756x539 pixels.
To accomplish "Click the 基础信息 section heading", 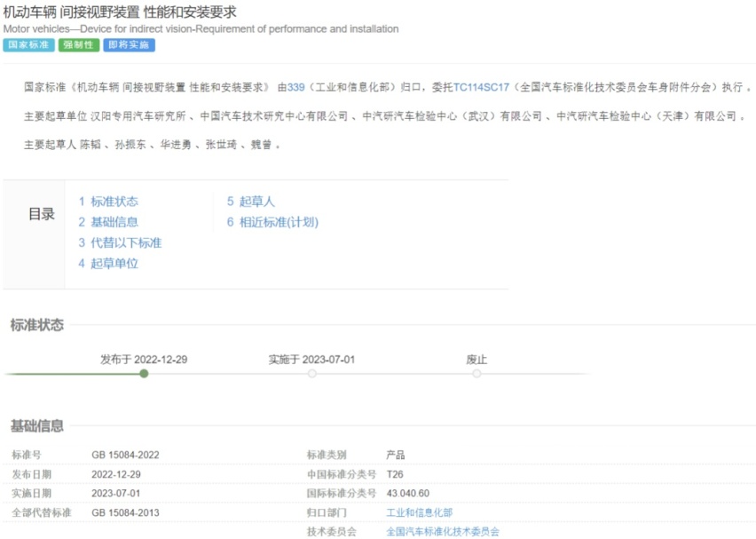I will (x=37, y=425).
